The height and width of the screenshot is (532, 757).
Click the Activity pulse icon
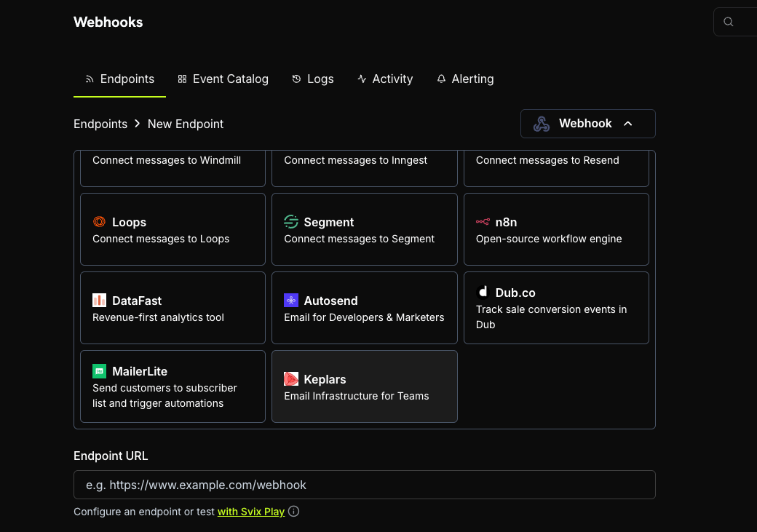pos(362,79)
